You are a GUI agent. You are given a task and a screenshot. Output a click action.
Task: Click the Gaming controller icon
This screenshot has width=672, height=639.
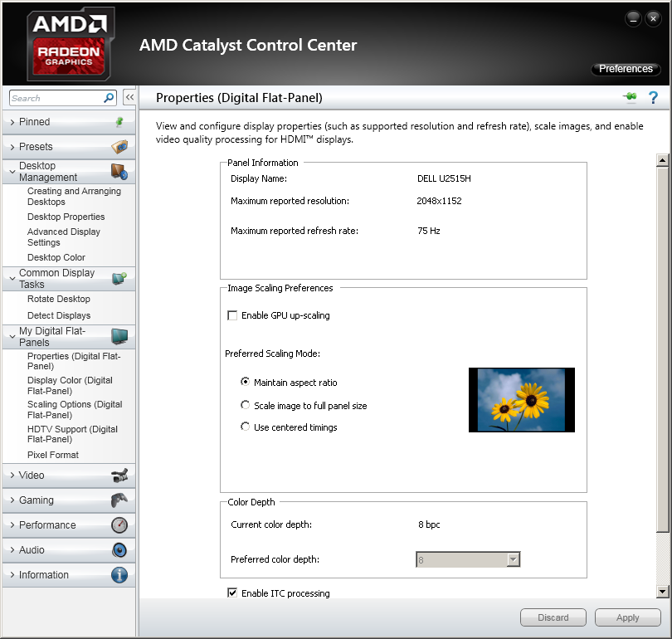(119, 500)
